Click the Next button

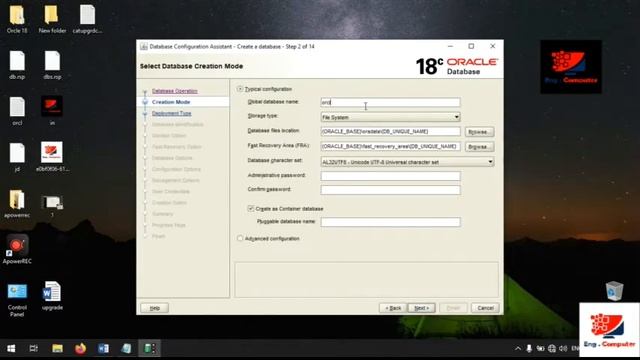422,308
